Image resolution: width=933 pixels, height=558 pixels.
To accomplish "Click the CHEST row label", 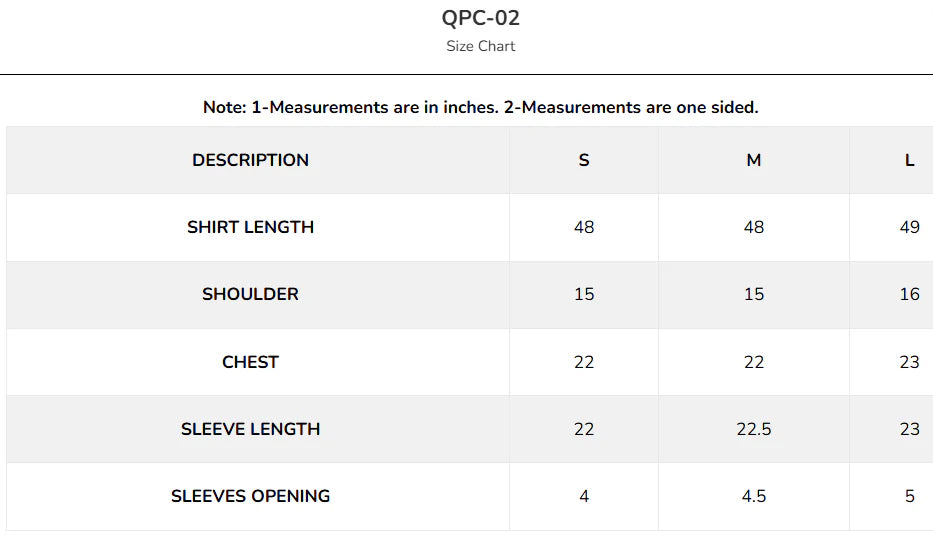I will [x=251, y=362].
